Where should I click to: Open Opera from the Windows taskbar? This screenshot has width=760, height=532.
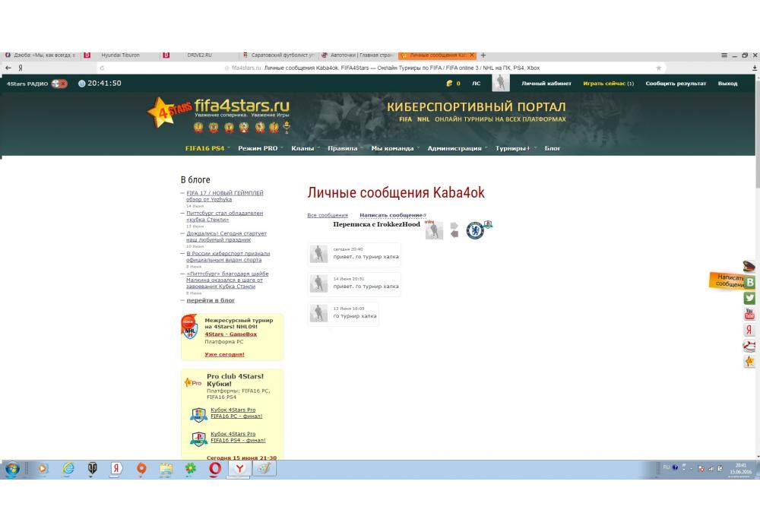215,469
